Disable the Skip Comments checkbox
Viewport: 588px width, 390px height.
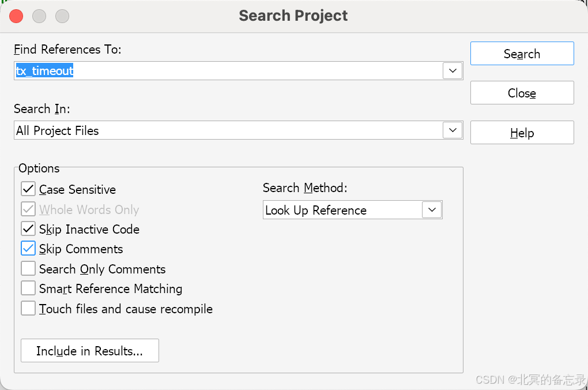(28, 249)
